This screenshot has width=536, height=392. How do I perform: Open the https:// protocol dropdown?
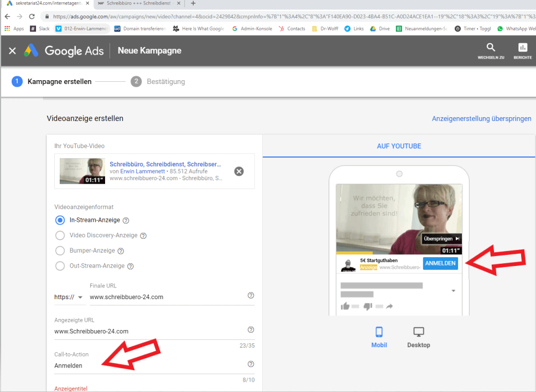click(x=69, y=297)
